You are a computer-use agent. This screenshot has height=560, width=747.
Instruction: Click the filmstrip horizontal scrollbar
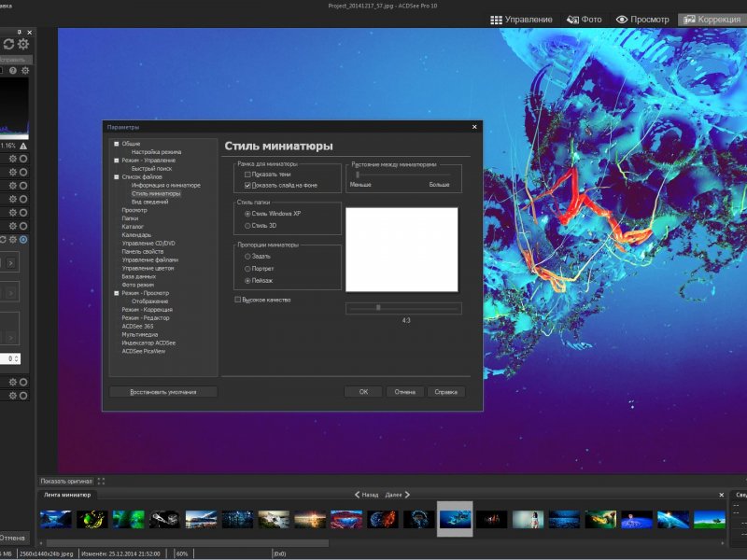[188, 543]
